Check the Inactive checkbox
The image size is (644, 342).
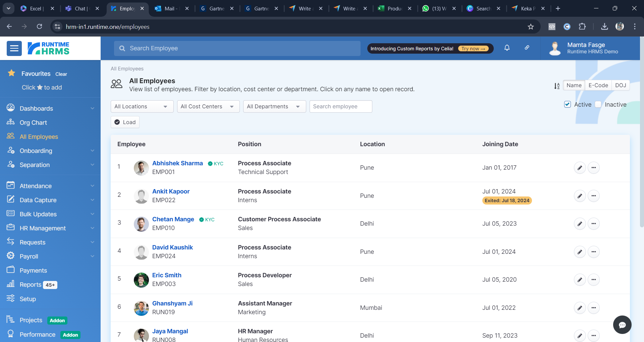pos(598,105)
